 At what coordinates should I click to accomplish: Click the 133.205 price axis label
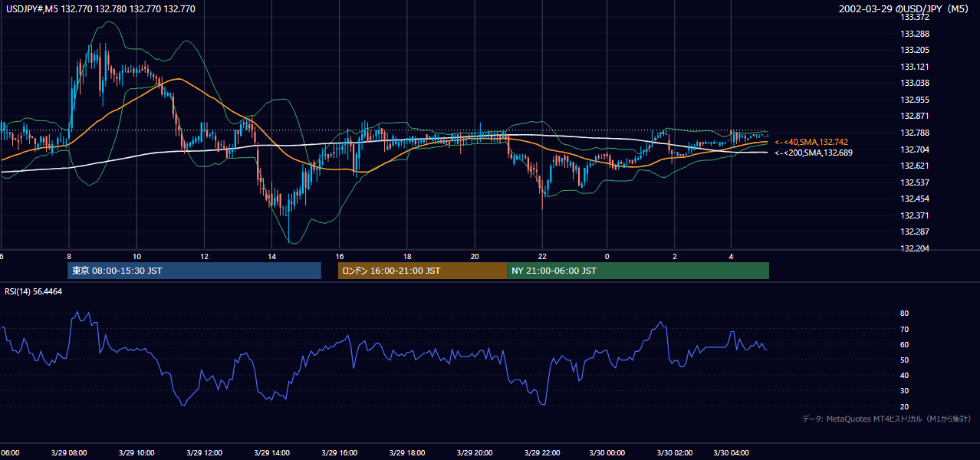pos(915,51)
